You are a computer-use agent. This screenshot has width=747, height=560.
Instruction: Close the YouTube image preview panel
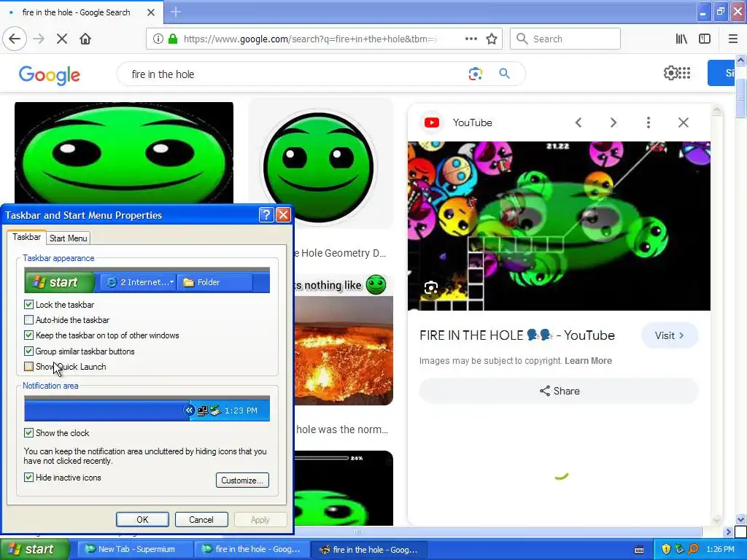click(683, 122)
